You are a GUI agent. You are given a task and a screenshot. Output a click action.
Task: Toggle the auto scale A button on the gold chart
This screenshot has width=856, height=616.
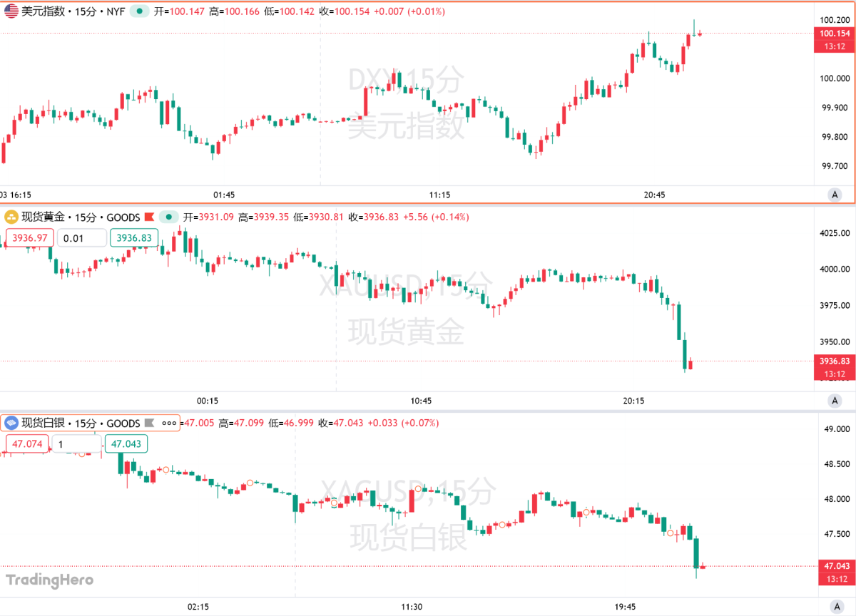click(x=835, y=401)
